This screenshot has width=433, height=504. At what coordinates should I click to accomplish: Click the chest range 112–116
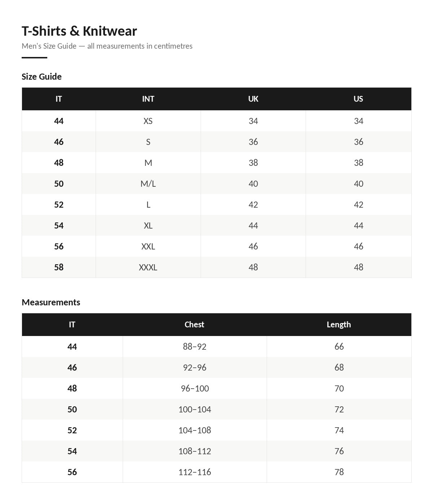pyautogui.click(x=194, y=472)
